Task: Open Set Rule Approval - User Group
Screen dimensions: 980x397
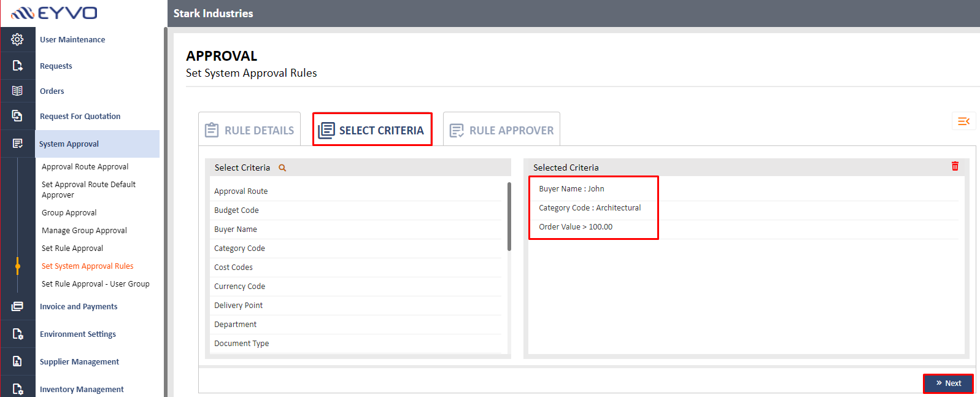Action: (x=96, y=283)
